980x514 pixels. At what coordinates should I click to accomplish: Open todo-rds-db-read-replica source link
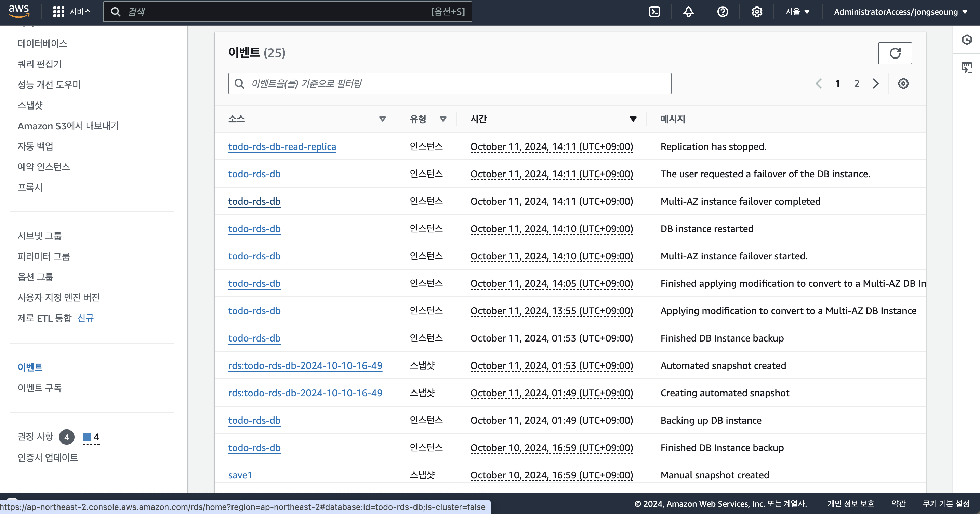(x=282, y=146)
